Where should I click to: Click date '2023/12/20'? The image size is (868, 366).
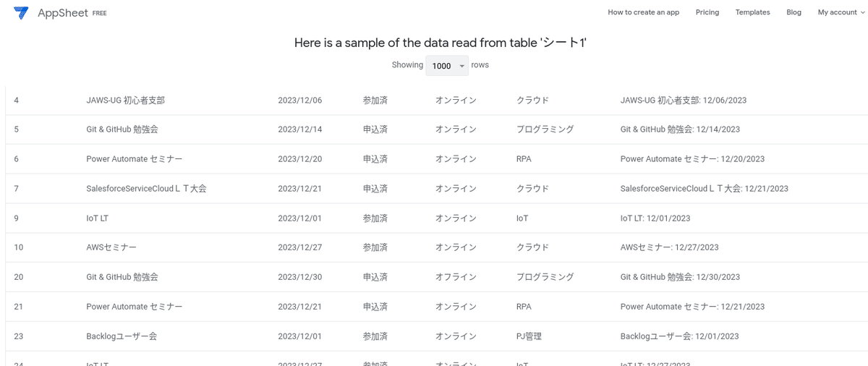tap(299, 159)
